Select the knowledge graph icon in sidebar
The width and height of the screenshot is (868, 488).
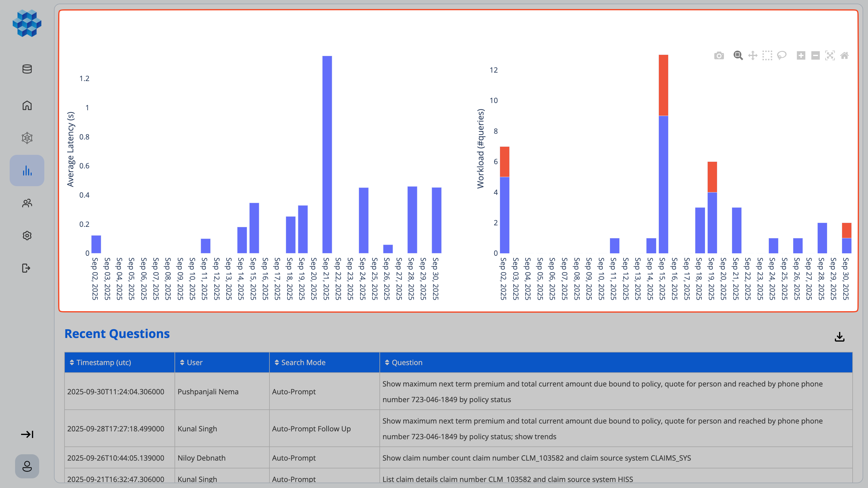27,138
